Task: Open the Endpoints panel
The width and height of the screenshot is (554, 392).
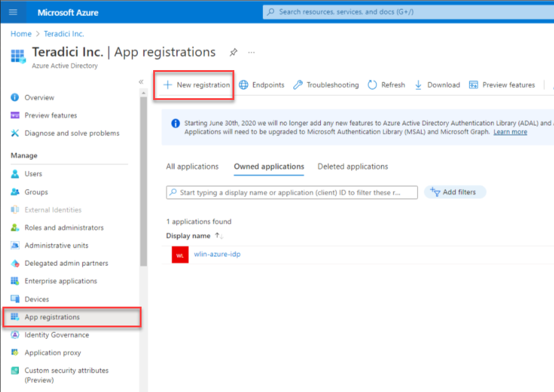Action: (262, 85)
